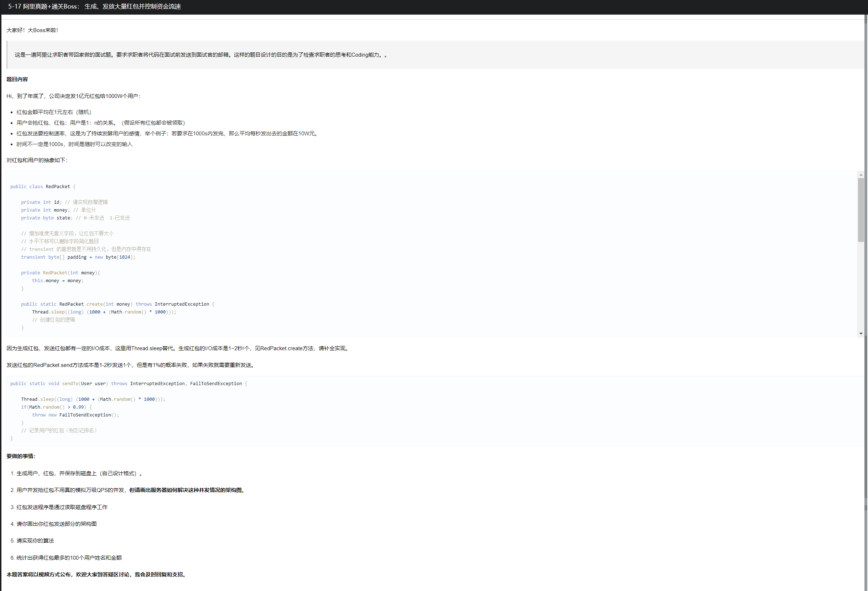Click list item 1 '生成用户、红包'

pyautogui.click(x=77, y=473)
